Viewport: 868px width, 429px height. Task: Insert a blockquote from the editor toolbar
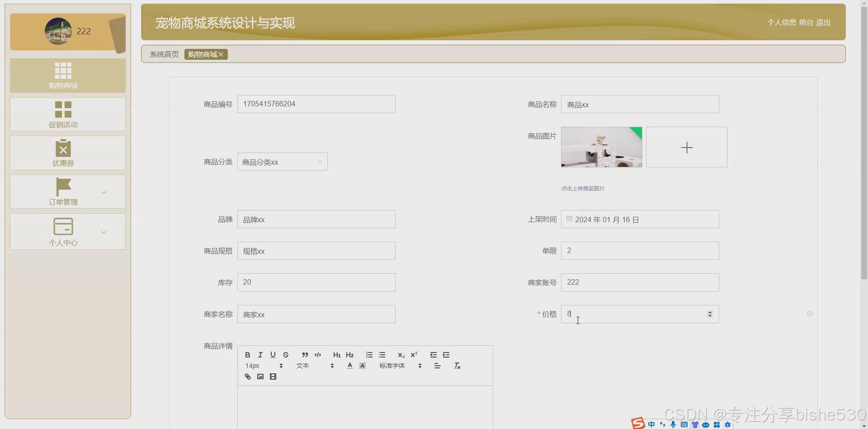point(305,355)
